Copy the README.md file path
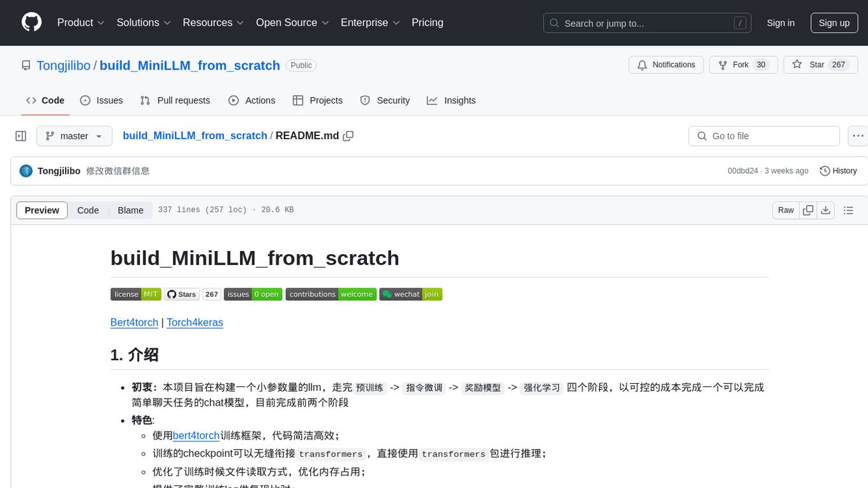Viewport: 868px width, 488px height. coord(348,136)
